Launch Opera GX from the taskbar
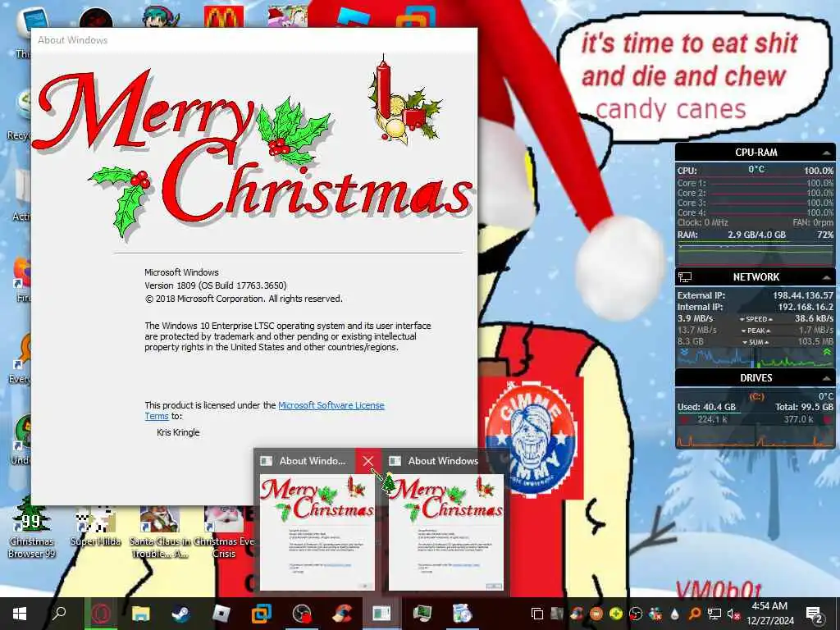Viewport: 840px width, 630px height. tap(101, 614)
